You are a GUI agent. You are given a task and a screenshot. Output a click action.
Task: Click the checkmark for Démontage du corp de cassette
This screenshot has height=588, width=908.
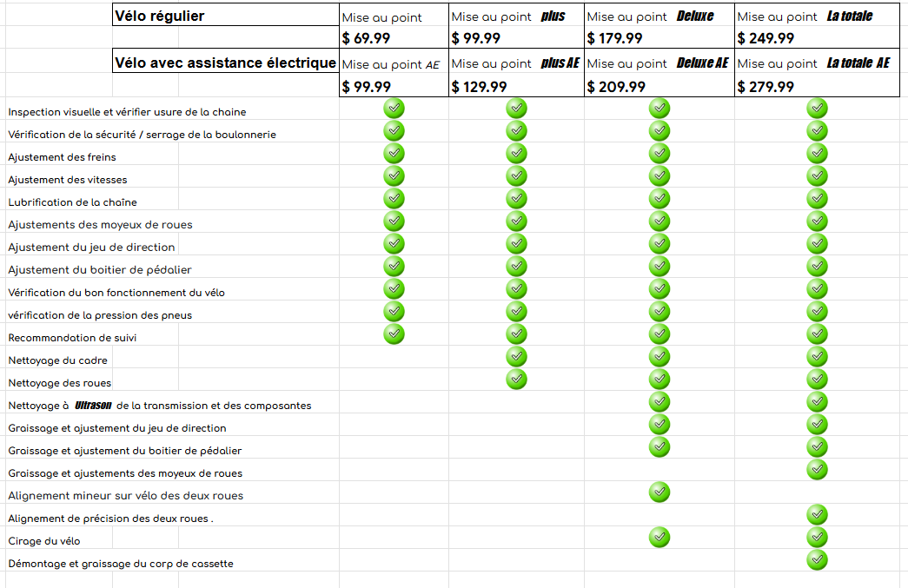[817, 559]
